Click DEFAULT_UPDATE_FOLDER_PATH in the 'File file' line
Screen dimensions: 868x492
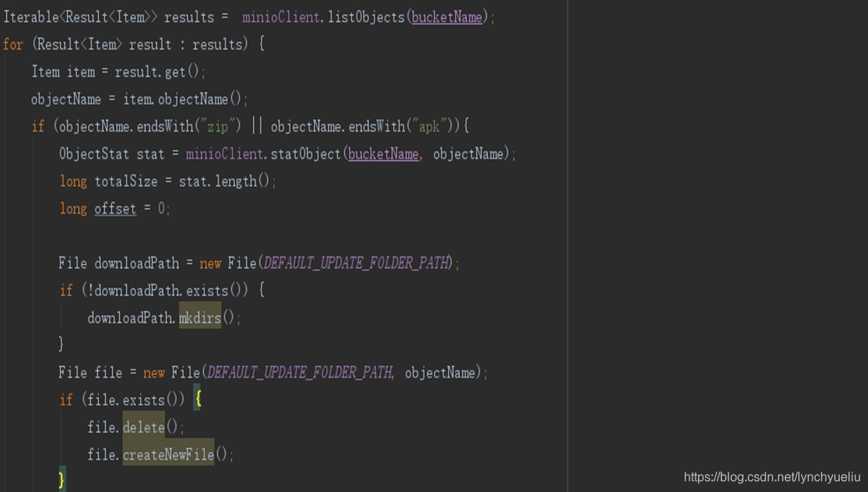[299, 372]
